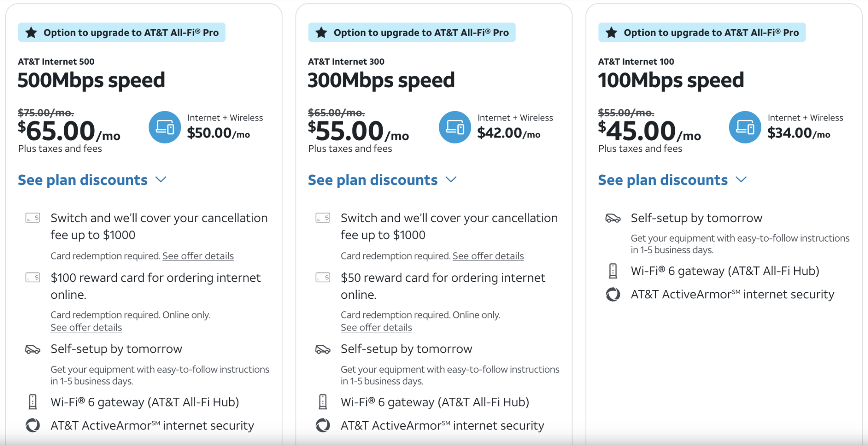Click the delivery truck icon in Internet 500 plan
The image size is (868, 445).
33,349
